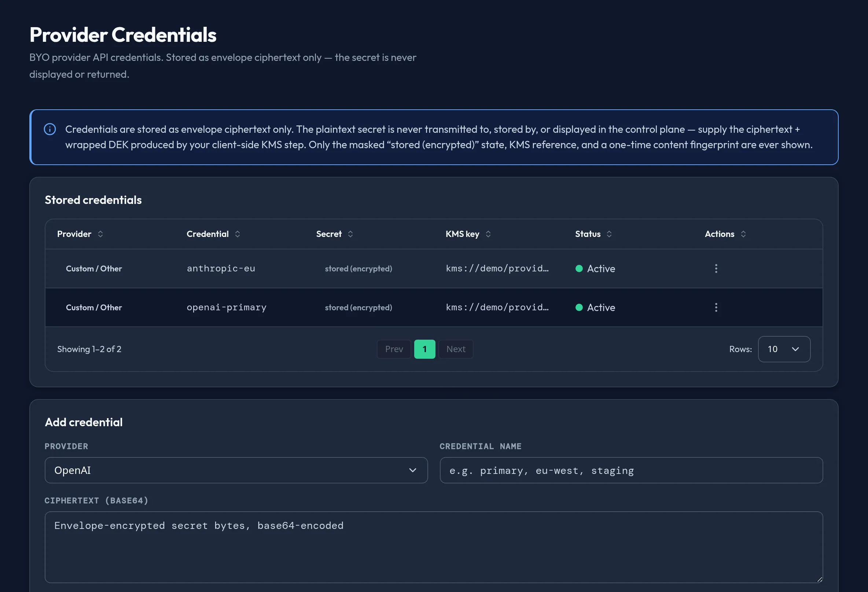Click the text area resize handle
This screenshot has height=592, width=868.
tap(819, 579)
